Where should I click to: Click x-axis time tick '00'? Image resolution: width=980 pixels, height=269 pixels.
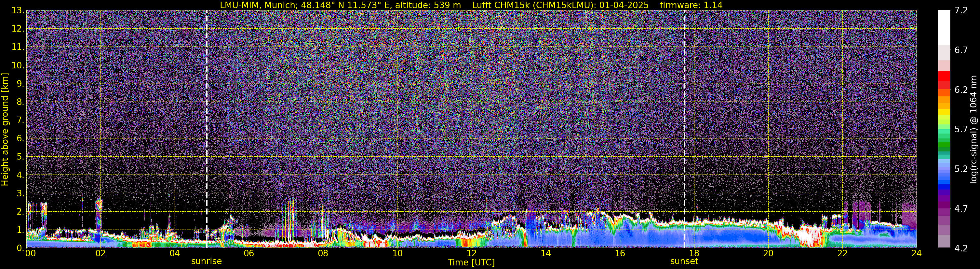coord(31,253)
